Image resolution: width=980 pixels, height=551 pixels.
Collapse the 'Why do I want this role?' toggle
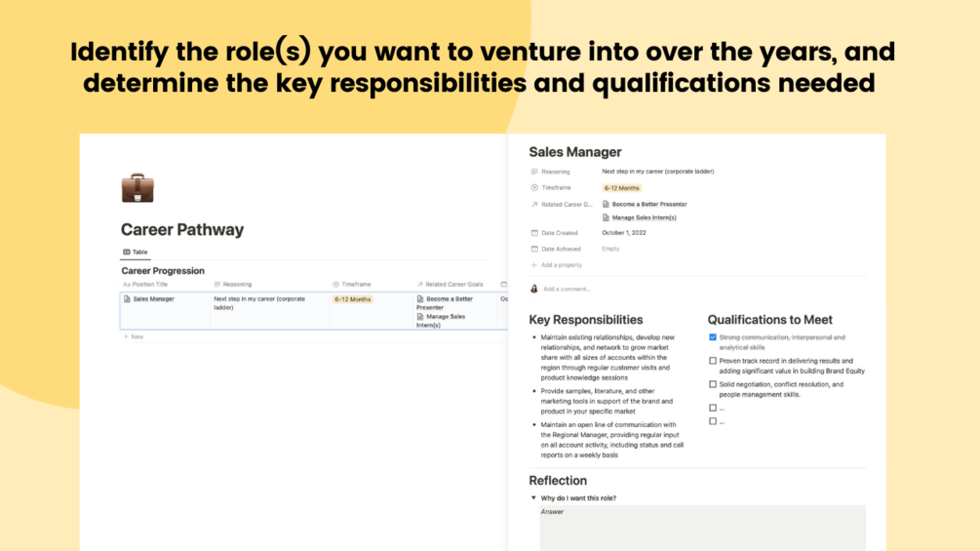[533, 498]
